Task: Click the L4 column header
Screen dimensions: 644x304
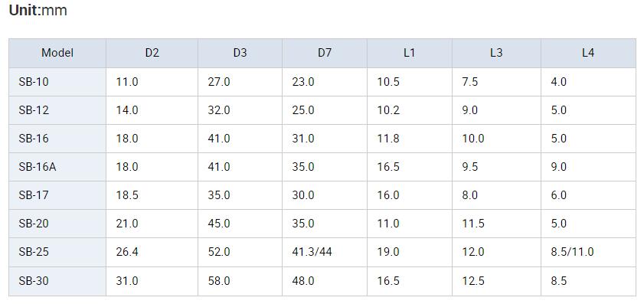Action: click(588, 53)
